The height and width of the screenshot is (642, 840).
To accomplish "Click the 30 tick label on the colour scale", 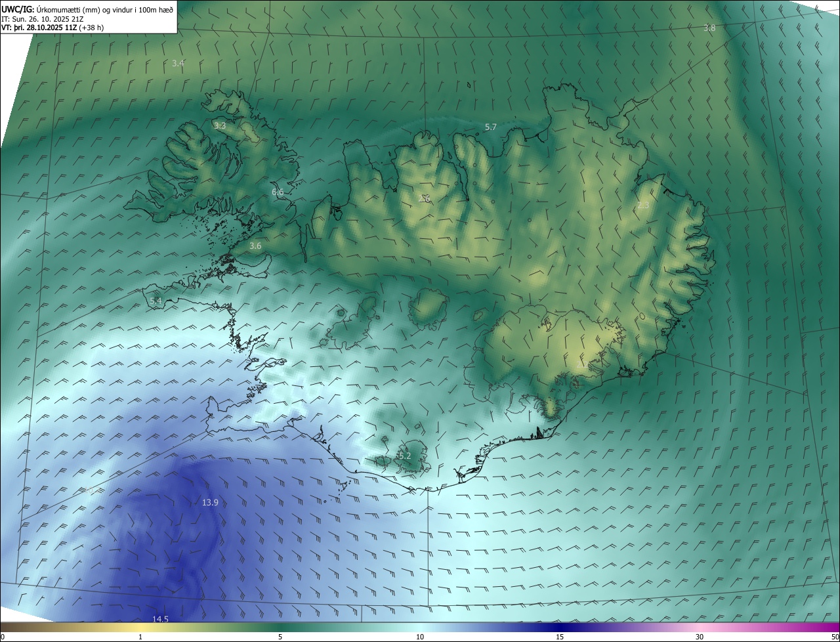I will (x=700, y=637).
